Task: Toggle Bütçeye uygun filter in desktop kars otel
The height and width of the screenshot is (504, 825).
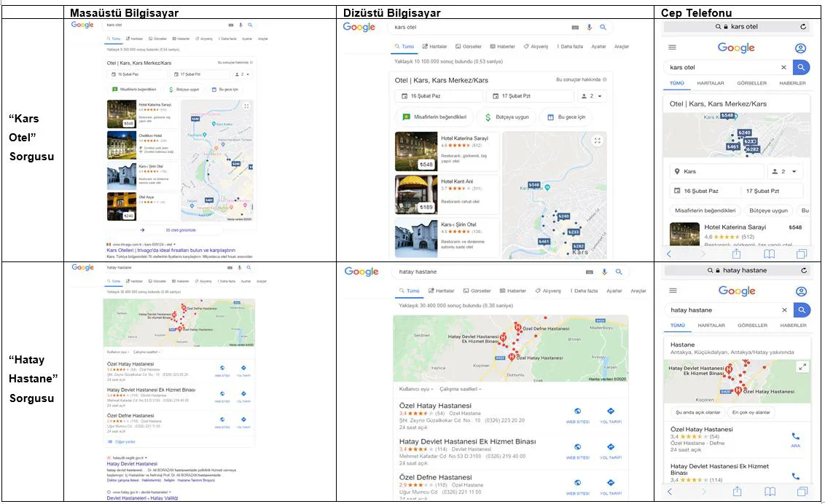Action: pos(184,90)
